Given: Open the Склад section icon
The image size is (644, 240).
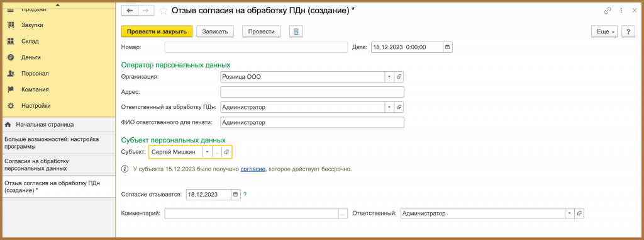Looking at the screenshot, I should (x=11, y=41).
